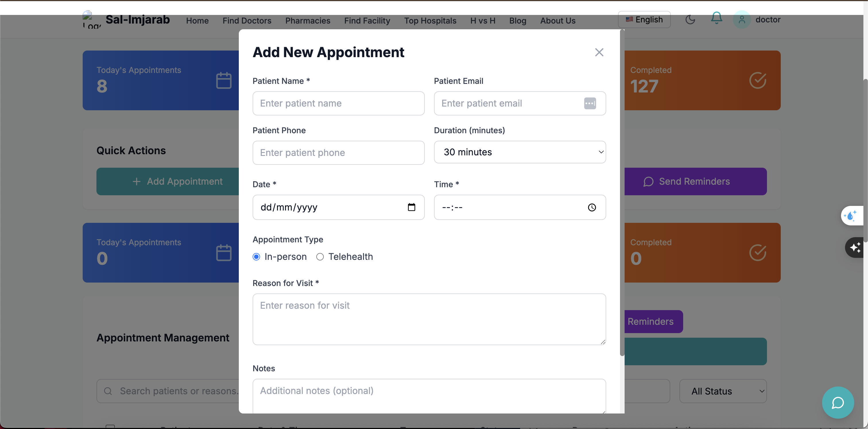Select the Telehealth appointment type
This screenshot has width=868, height=429.
coord(320,257)
